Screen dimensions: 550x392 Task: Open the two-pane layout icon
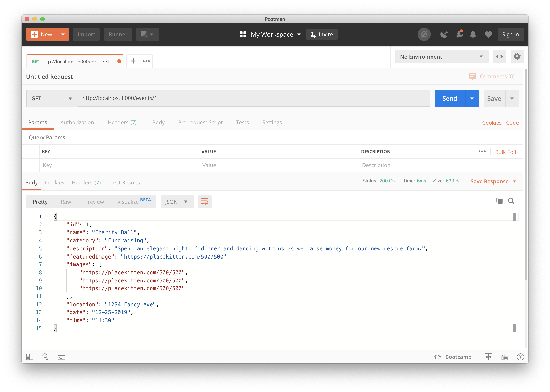click(488, 357)
